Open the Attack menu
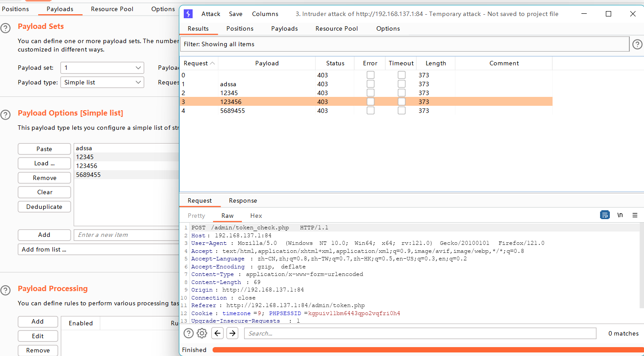Image resolution: width=644 pixels, height=356 pixels. tap(211, 14)
